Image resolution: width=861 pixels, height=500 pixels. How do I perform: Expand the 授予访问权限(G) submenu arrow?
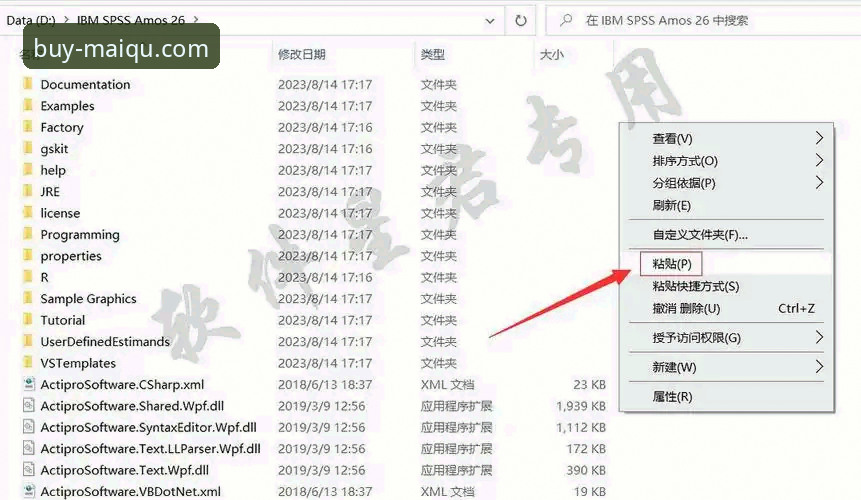coord(819,337)
